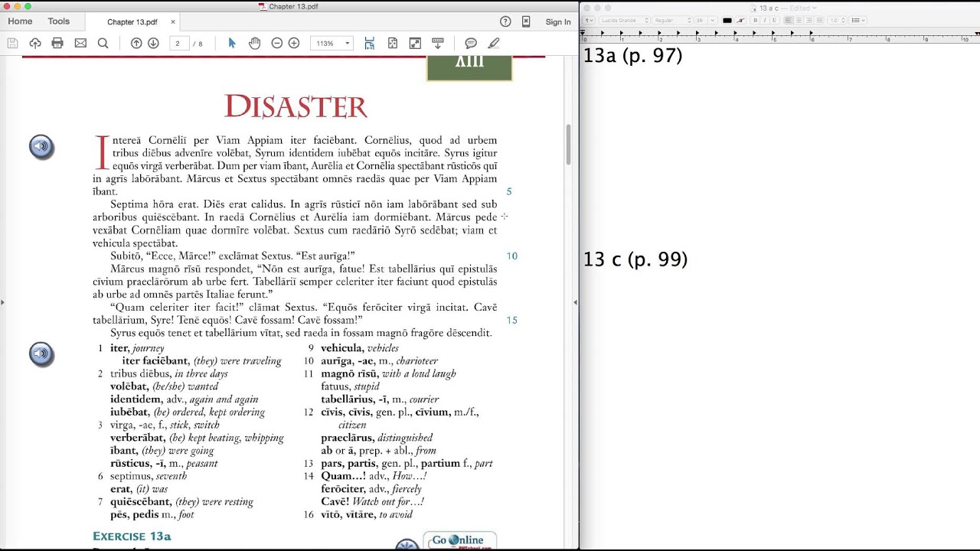Click the 'Exercise 13a' heading
Viewport: 980px width, 551px height.
pyautogui.click(x=132, y=536)
